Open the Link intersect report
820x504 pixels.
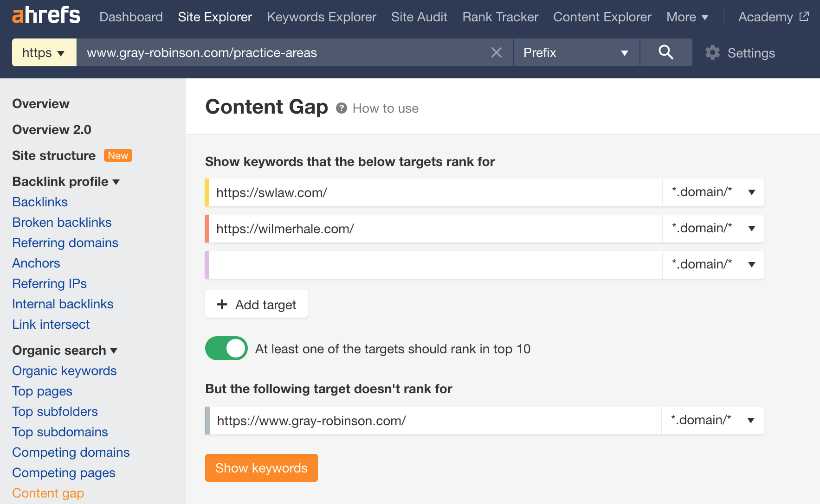pos(51,324)
